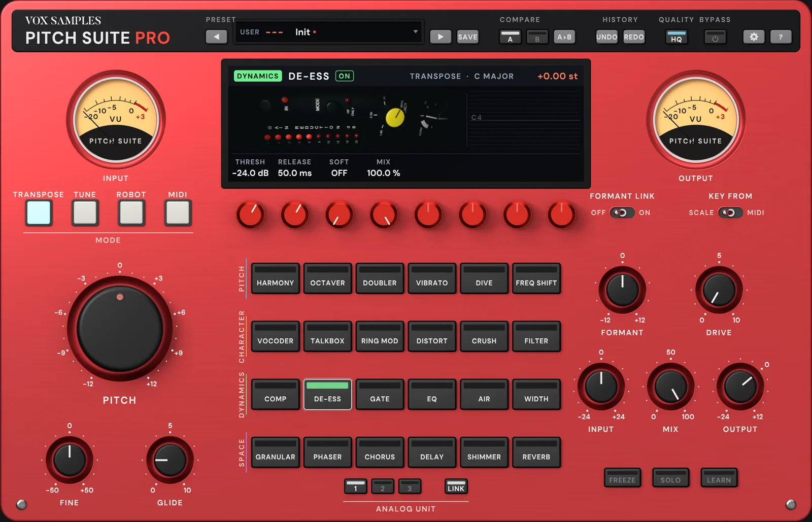Select analog unit 2
The image size is (812, 522).
click(x=383, y=486)
